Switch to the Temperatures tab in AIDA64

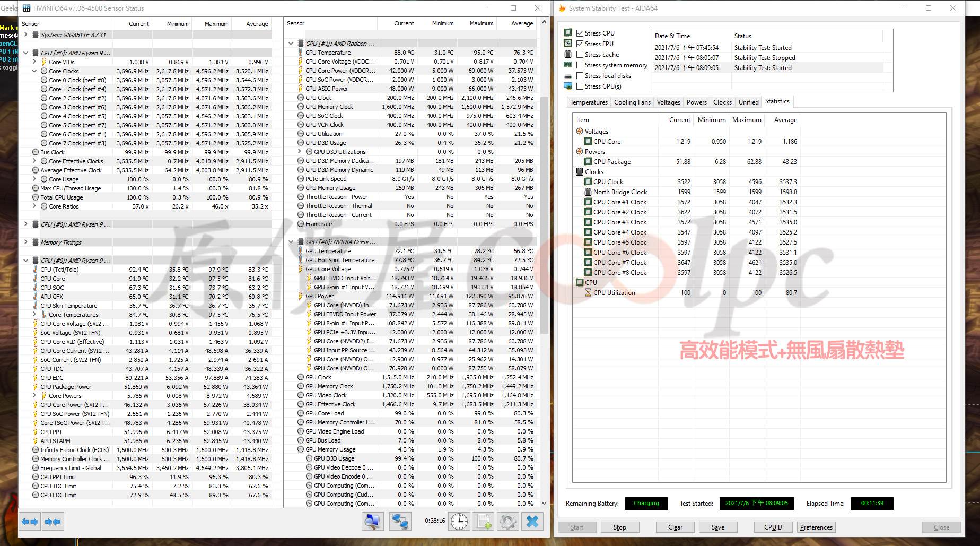589,102
